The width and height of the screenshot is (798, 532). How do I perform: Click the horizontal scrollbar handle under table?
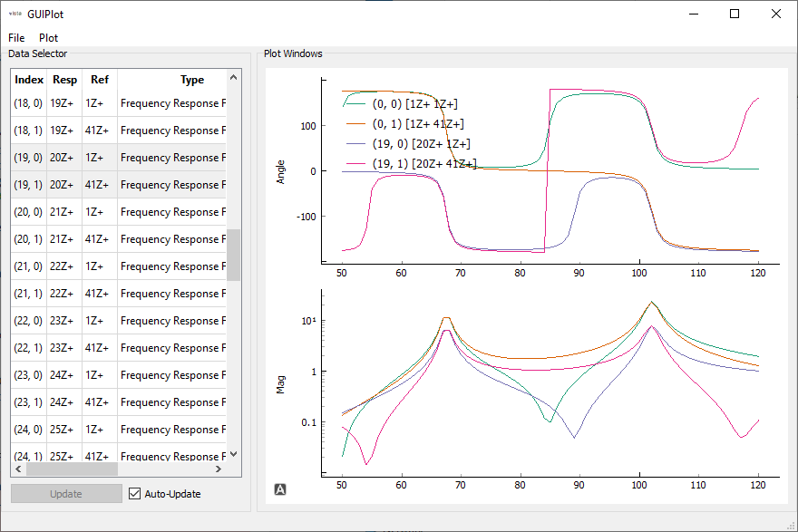[72, 469]
